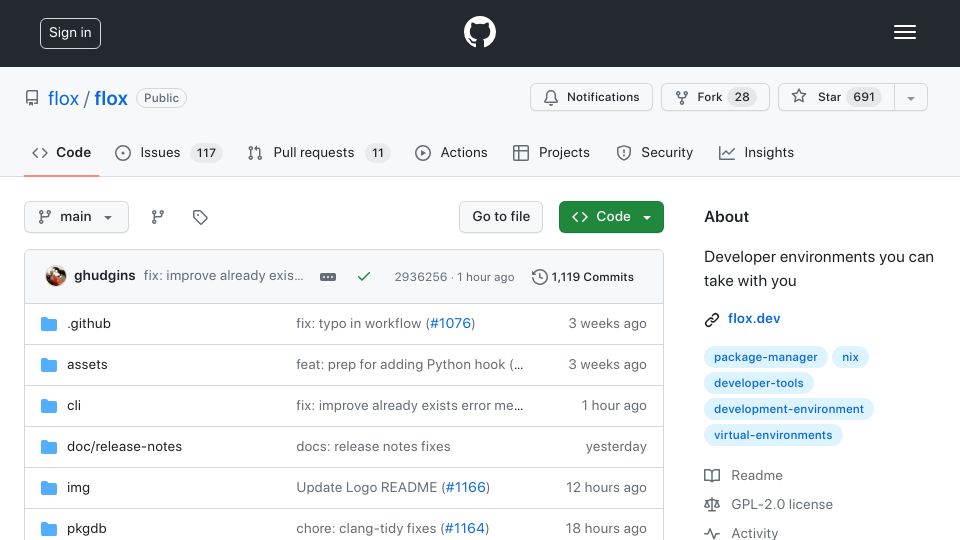
Task: Go to the Actions tab
Action: click(451, 152)
